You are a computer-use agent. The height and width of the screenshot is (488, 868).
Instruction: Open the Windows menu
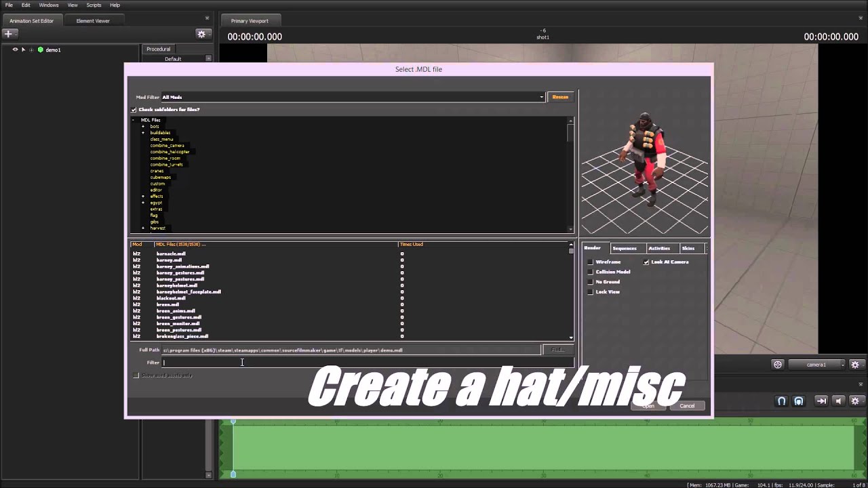49,5
